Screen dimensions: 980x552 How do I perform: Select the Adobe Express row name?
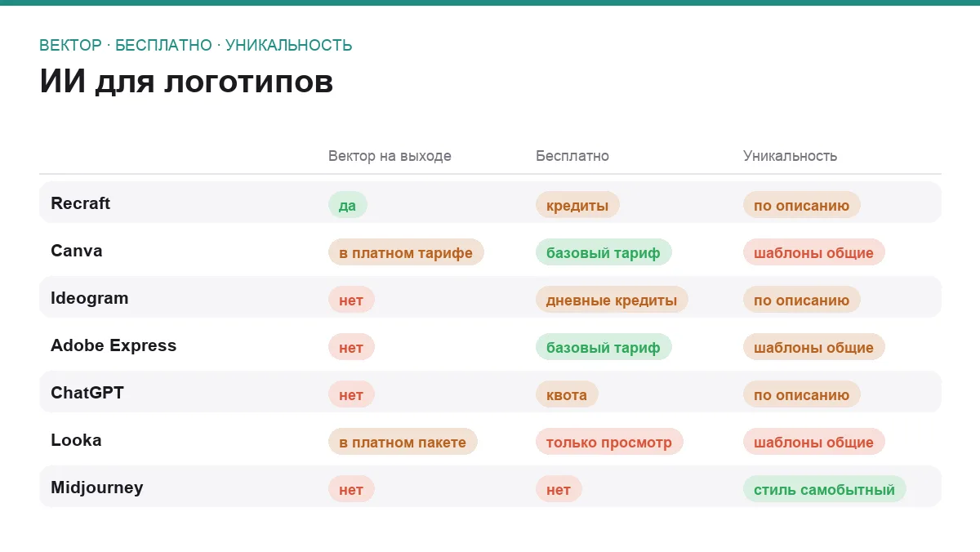(114, 345)
